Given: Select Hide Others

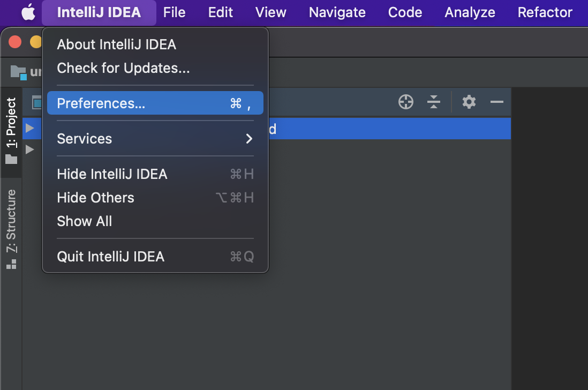Looking at the screenshot, I should [155, 198].
